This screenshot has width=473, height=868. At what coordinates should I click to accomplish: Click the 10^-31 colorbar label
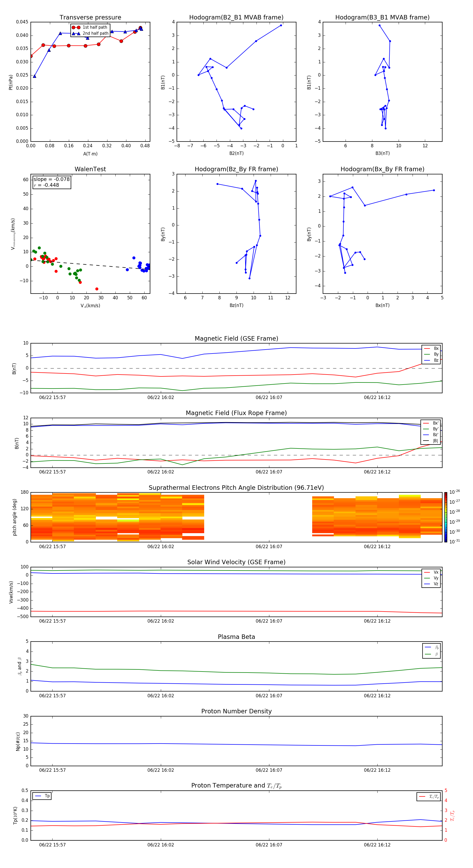click(455, 542)
